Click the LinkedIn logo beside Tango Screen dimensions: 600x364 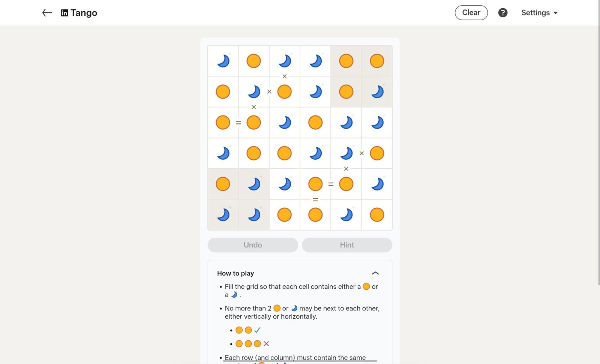[64, 13]
